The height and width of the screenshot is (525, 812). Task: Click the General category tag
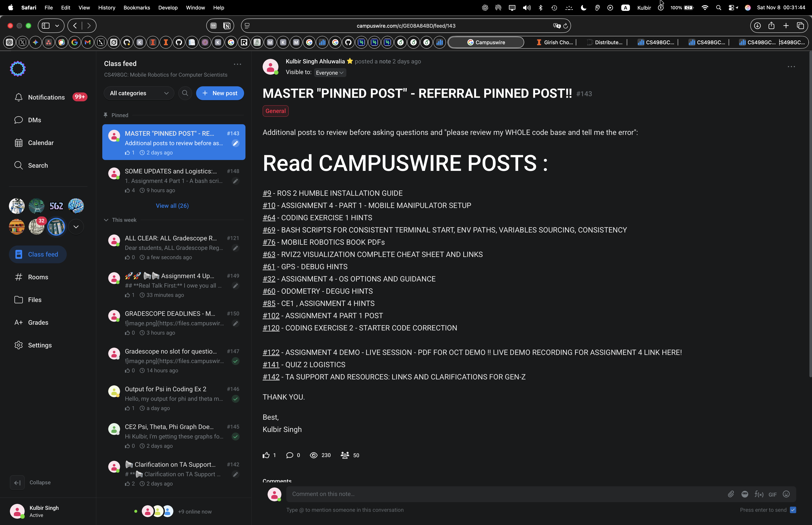[x=275, y=111]
